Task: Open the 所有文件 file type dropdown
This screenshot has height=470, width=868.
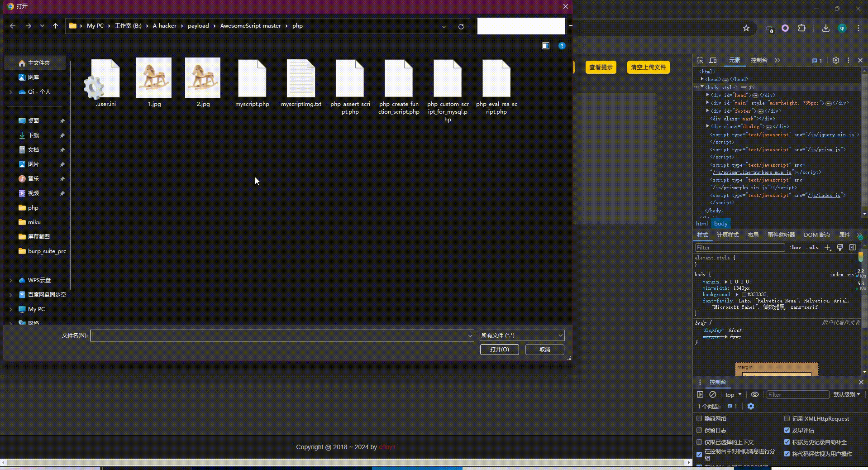Action: pyautogui.click(x=522, y=336)
